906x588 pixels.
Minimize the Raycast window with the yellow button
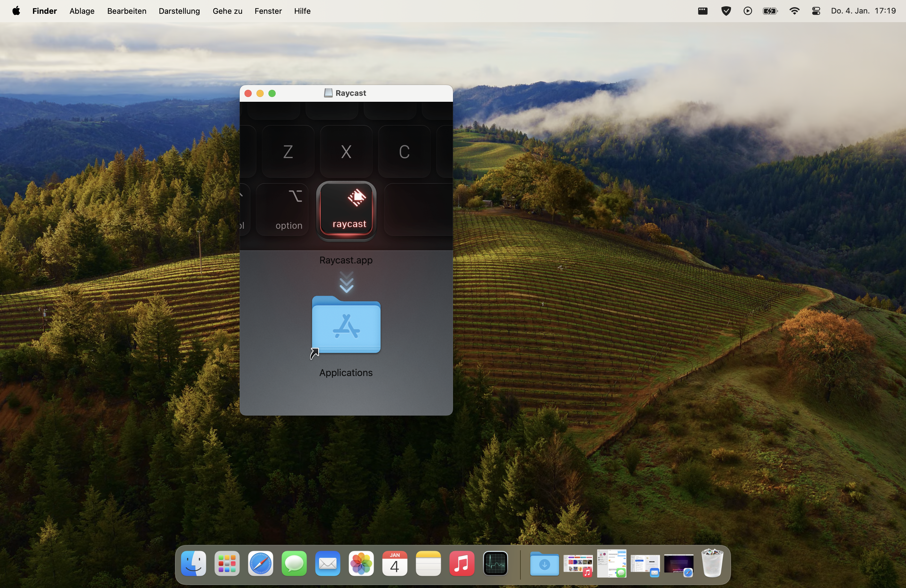click(x=260, y=94)
